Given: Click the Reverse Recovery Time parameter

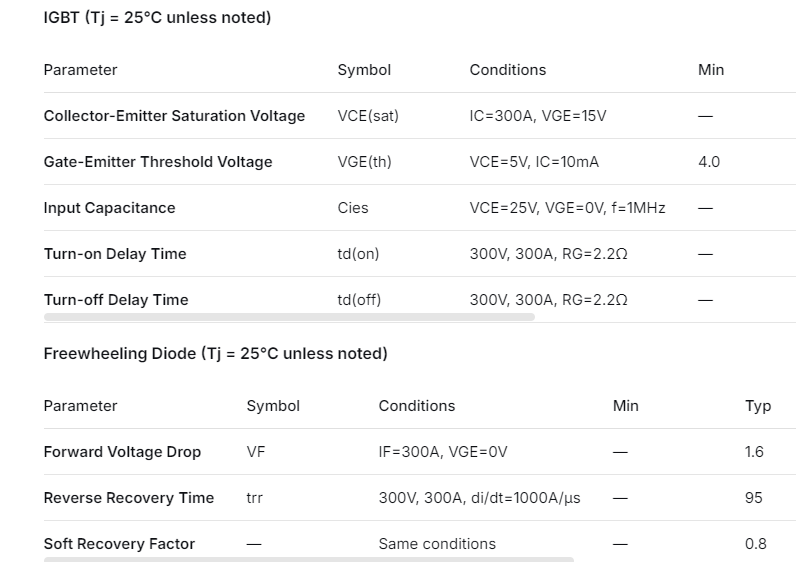Looking at the screenshot, I should pos(129,498).
